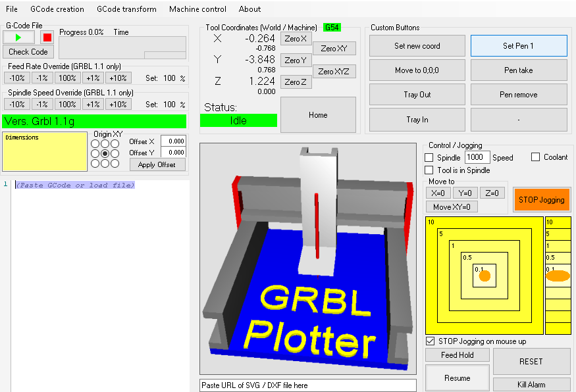Screen dimensions: 576x392
Task: Increase spindle speed override by 10%
Action: pos(118,104)
